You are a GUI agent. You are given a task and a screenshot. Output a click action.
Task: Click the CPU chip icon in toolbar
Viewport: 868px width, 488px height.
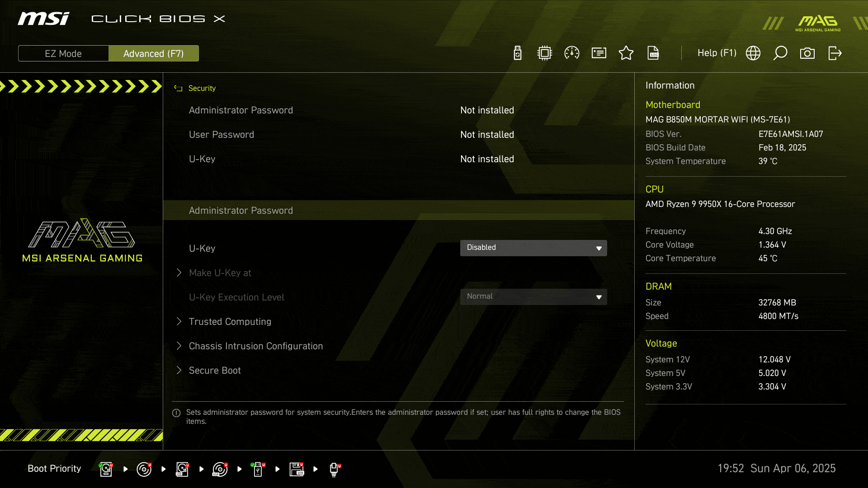(x=545, y=53)
